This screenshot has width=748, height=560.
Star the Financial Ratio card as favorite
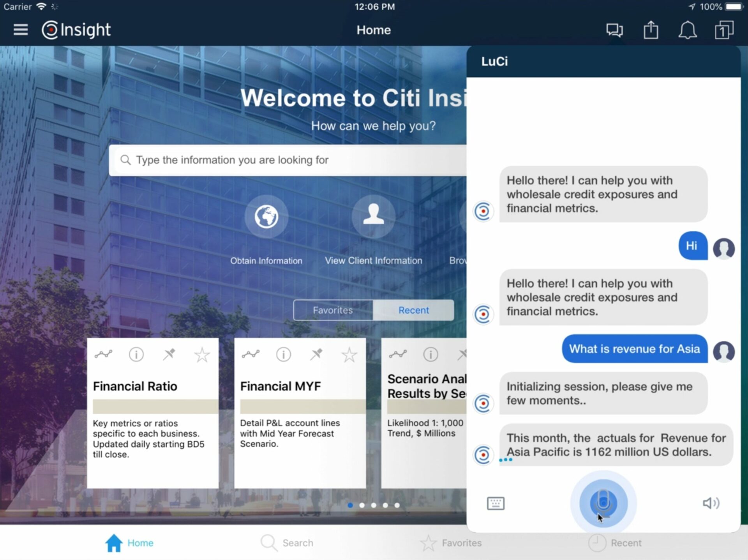pyautogui.click(x=202, y=355)
